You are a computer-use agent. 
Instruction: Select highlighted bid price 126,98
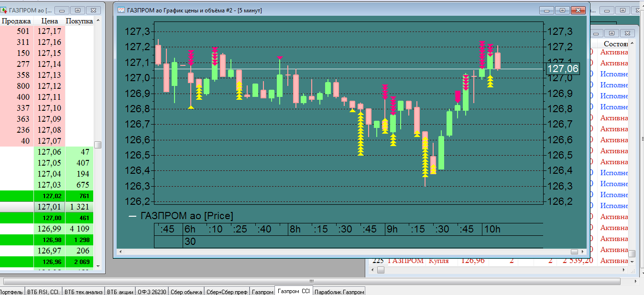click(x=49, y=240)
